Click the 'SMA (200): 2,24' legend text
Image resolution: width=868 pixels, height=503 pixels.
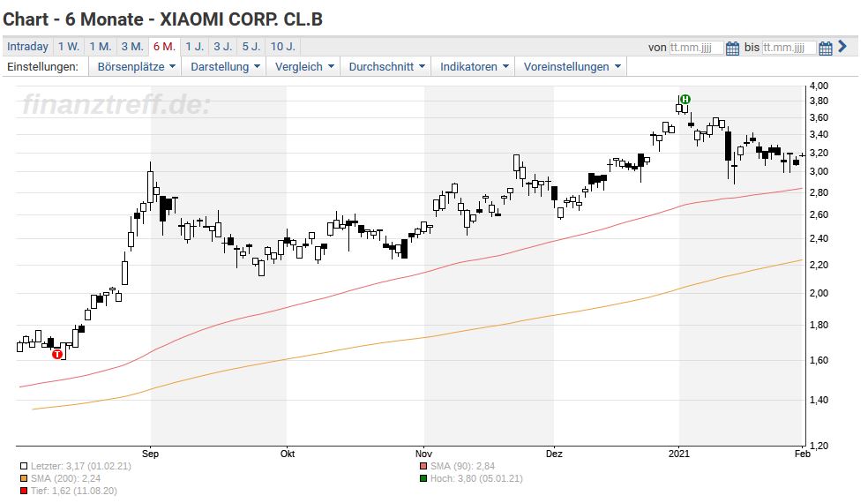point(65,478)
